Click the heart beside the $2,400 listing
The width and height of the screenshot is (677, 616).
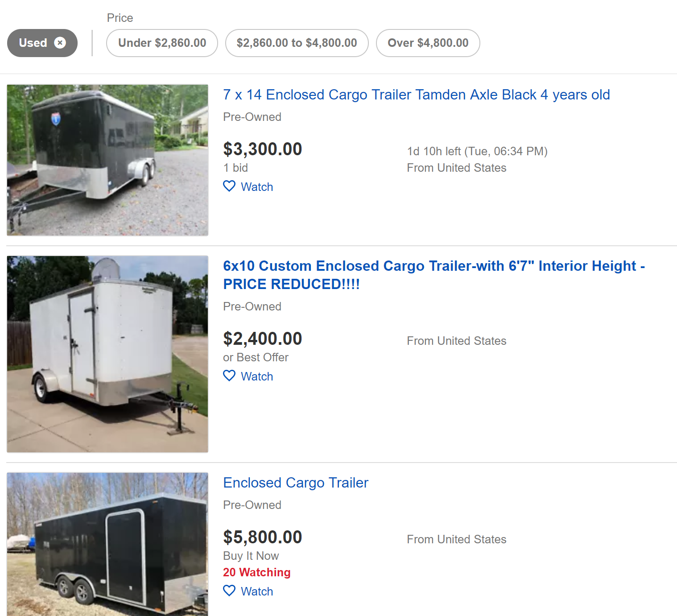coord(229,376)
